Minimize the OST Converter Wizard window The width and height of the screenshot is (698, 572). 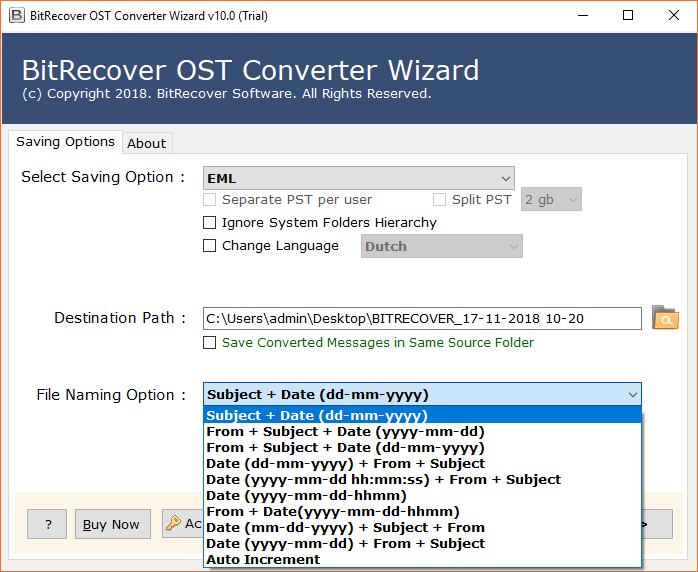click(x=583, y=16)
